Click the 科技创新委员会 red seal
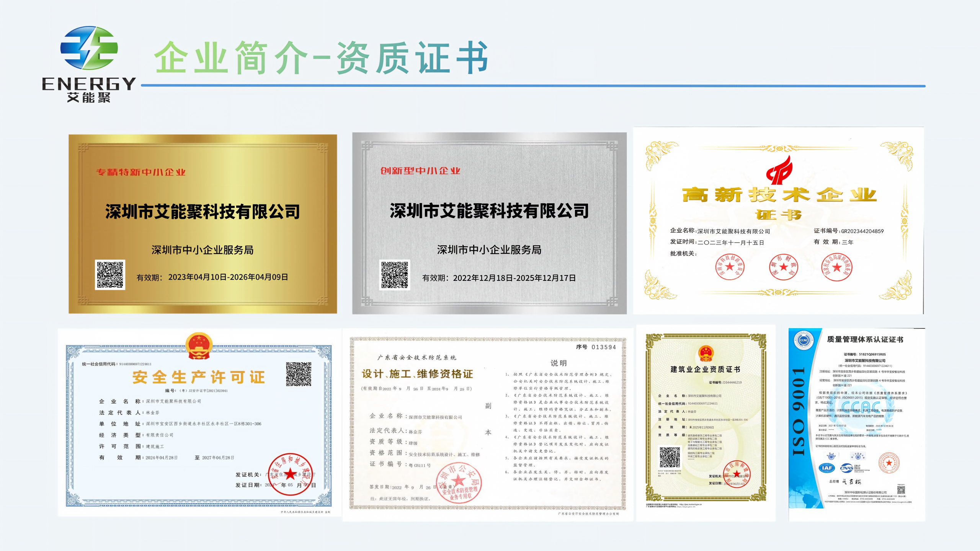The image size is (980, 551). point(730,267)
